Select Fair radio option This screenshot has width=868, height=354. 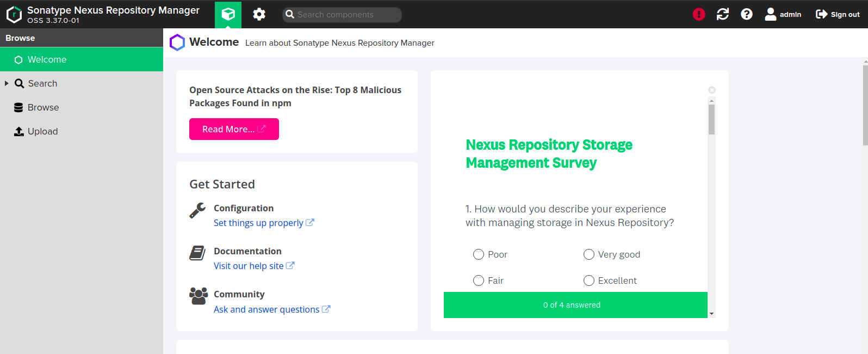point(479,280)
